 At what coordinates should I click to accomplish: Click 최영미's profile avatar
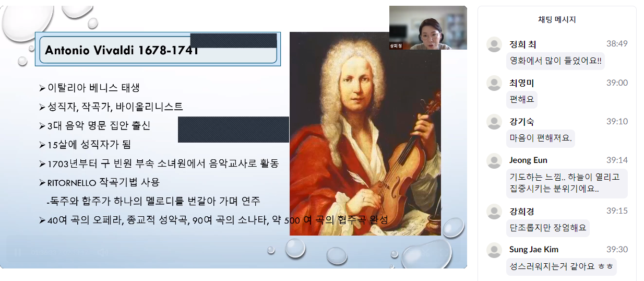[x=494, y=84]
